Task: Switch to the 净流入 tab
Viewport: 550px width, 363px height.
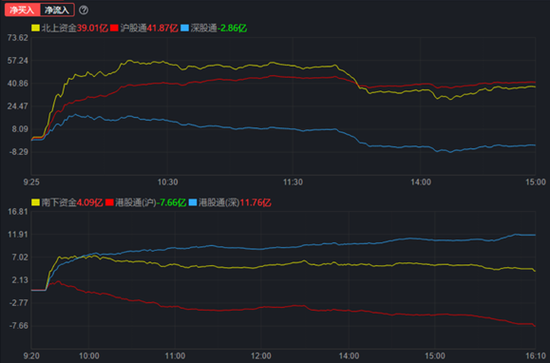Action: pos(57,10)
